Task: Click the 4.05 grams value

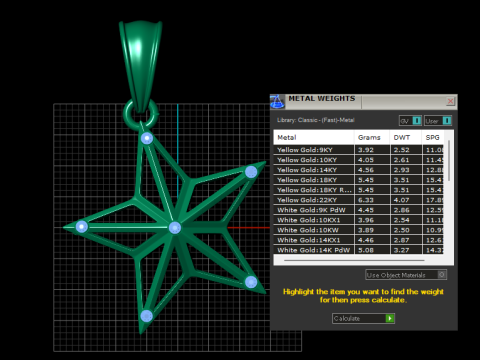Action: [366, 160]
